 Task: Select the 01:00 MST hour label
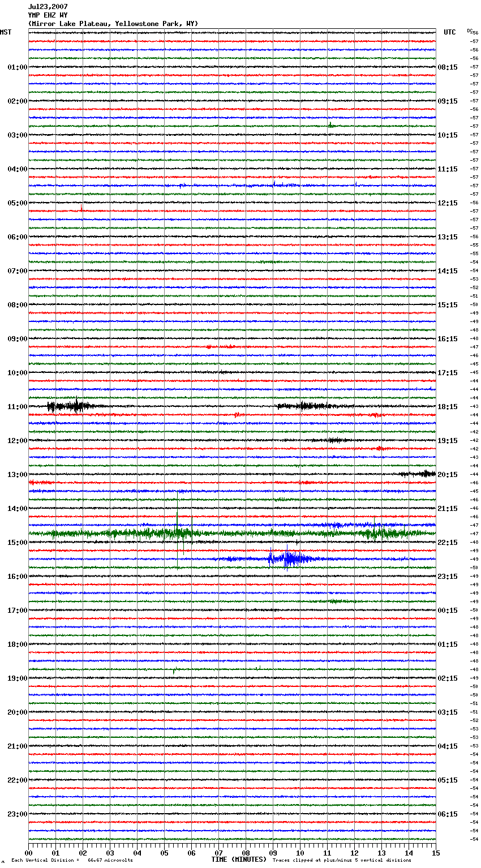coord(18,67)
